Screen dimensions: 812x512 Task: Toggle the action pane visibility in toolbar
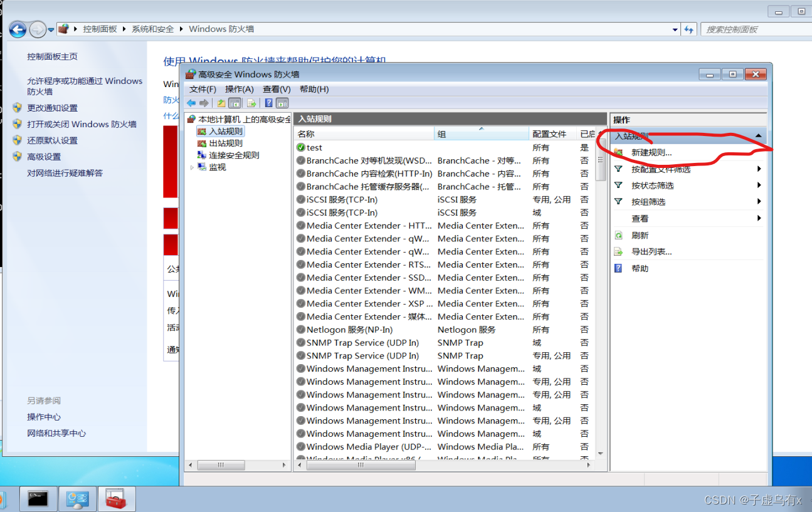[x=282, y=103]
